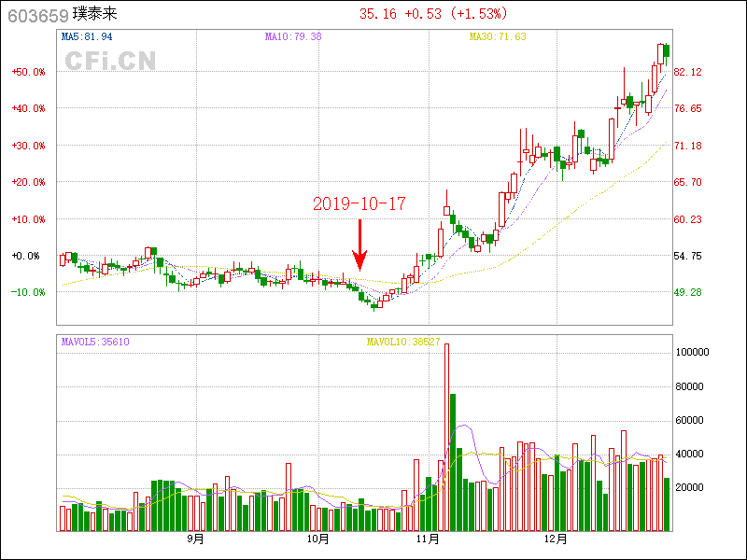Select the 2019-10-17 date annotation
The width and height of the screenshot is (747, 560).
pos(359,203)
